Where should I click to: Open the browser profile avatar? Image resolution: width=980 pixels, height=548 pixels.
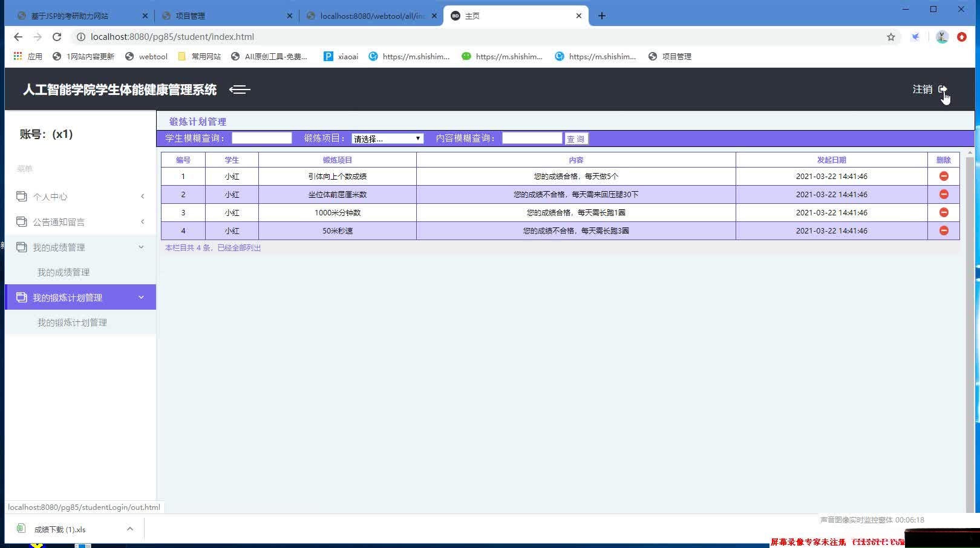point(942,37)
